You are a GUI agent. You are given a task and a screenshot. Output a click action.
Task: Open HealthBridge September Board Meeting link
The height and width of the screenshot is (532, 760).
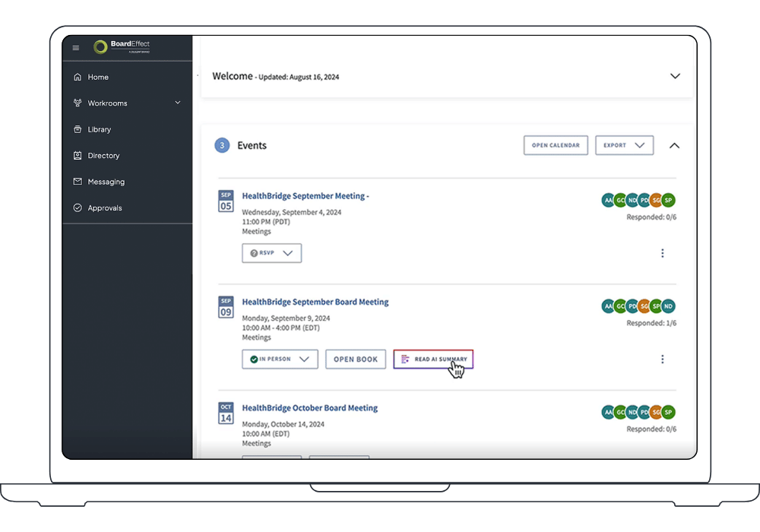click(315, 302)
